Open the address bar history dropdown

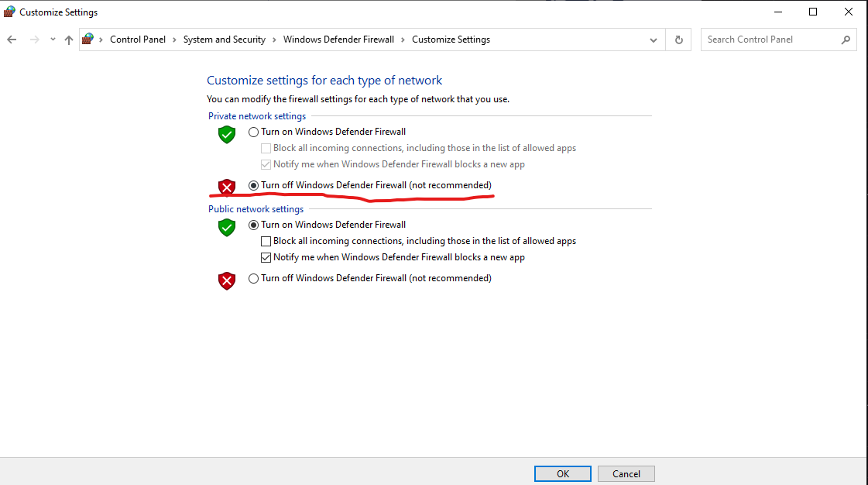(654, 40)
